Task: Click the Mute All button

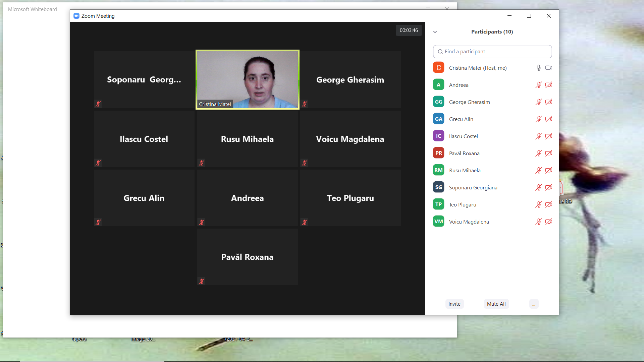Action: (x=496, y=304)
